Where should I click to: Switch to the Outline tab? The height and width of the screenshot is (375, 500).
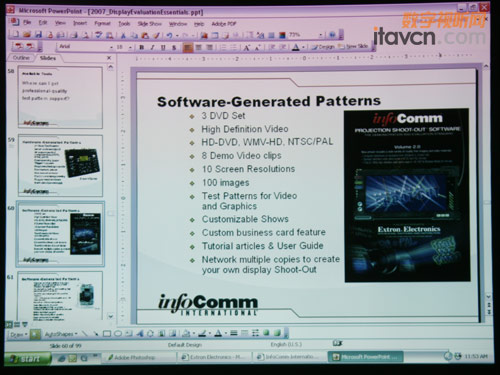(21, 58)
